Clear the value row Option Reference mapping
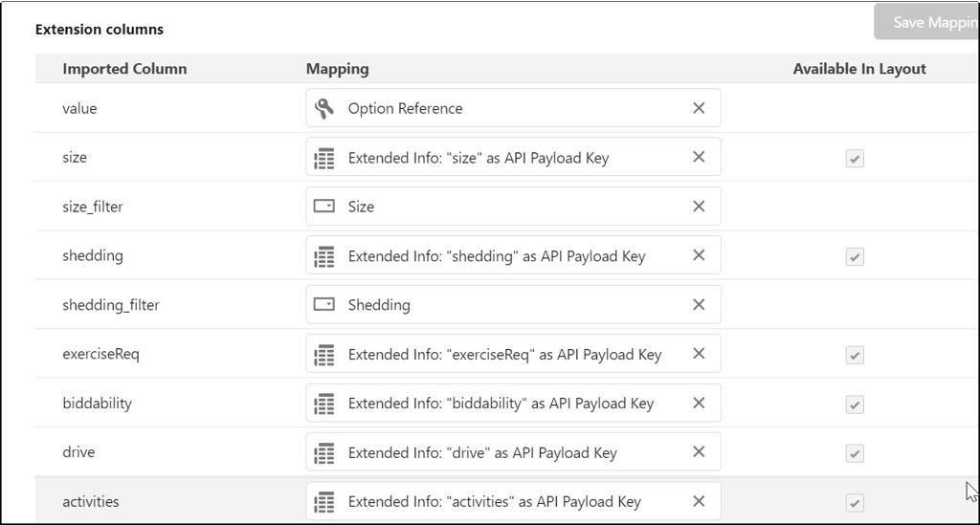 pos(699,108)
